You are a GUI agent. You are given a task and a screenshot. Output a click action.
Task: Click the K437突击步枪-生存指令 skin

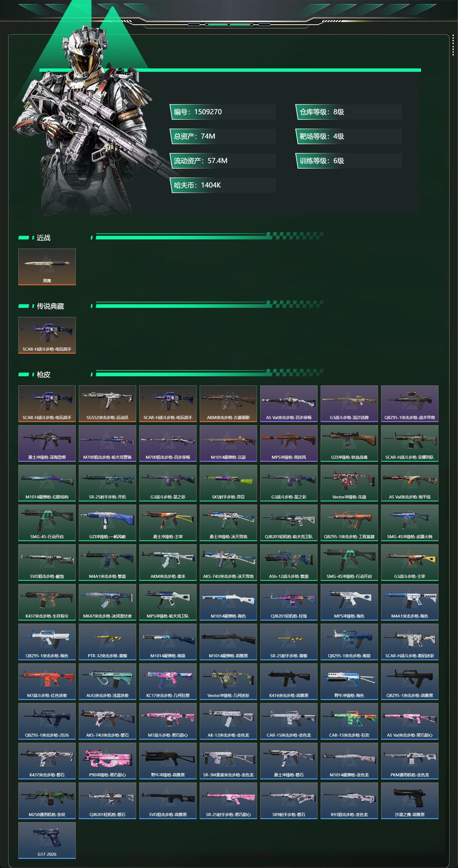tap(47, 602)
